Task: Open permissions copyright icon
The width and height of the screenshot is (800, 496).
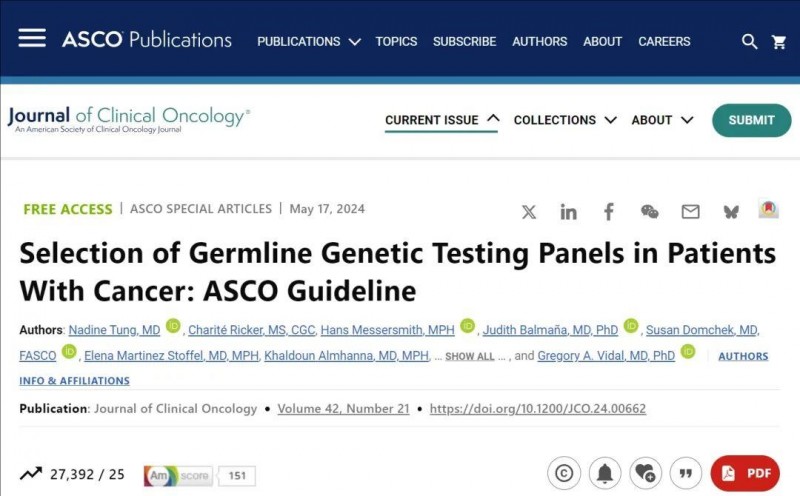Action: (x=565, y=473)
